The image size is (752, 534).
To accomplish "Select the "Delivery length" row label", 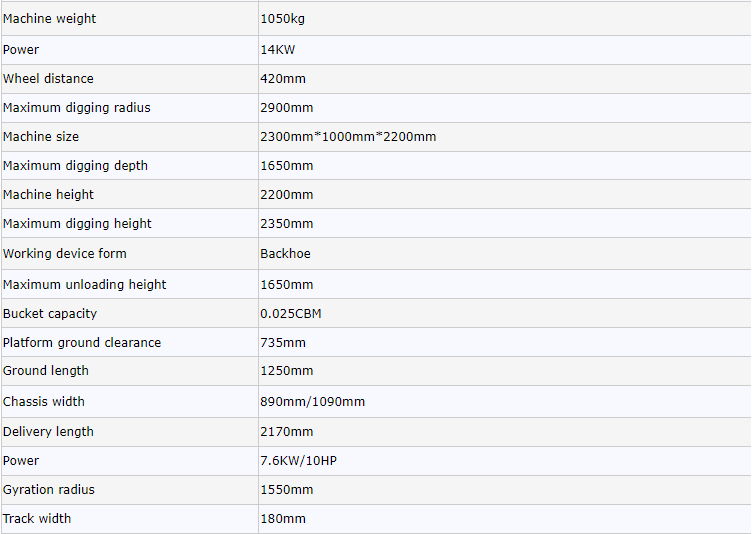I will [48, 431].
